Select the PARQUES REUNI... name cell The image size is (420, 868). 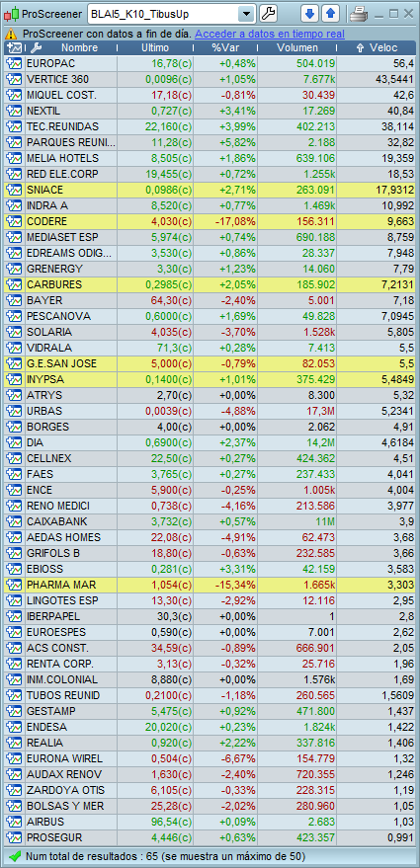(71, 143)
